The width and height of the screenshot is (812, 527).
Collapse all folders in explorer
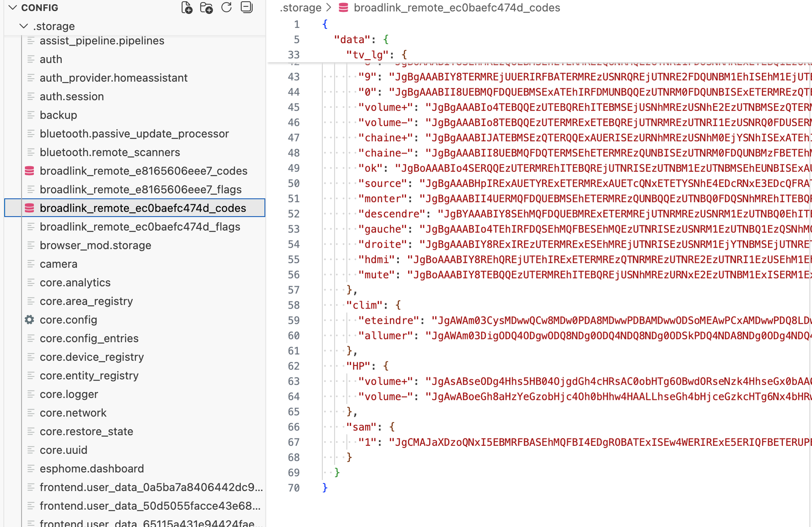(247, 8)
